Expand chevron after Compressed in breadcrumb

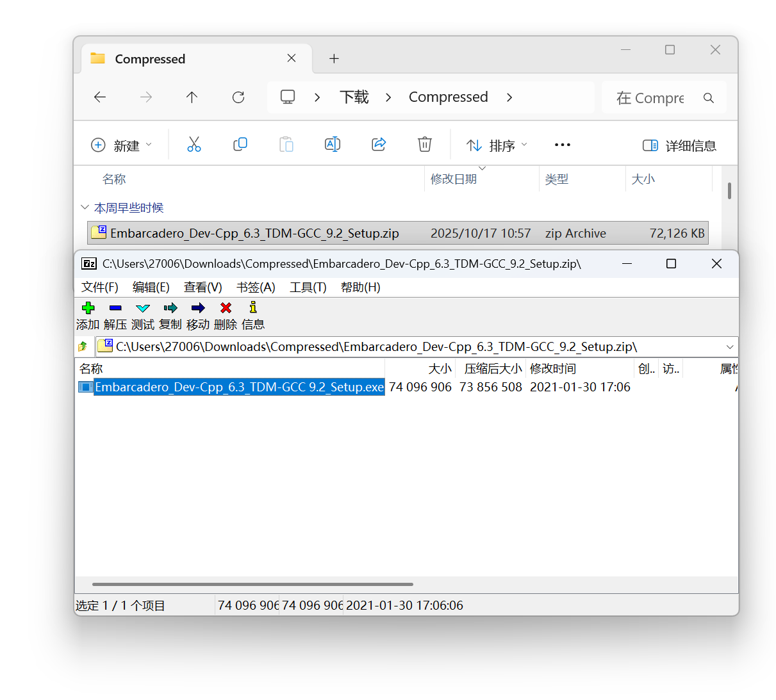pyautogui.click(x=509, y=97)
